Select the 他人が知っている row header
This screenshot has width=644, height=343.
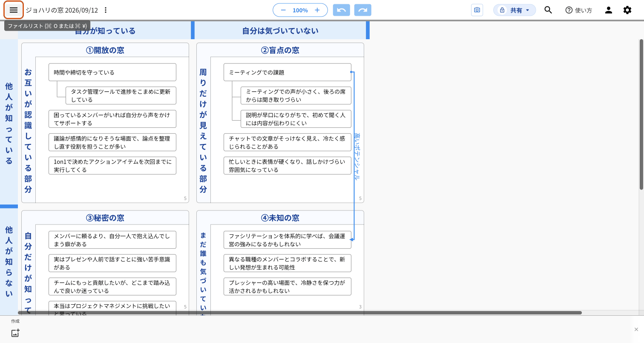(x=9, y=123)
